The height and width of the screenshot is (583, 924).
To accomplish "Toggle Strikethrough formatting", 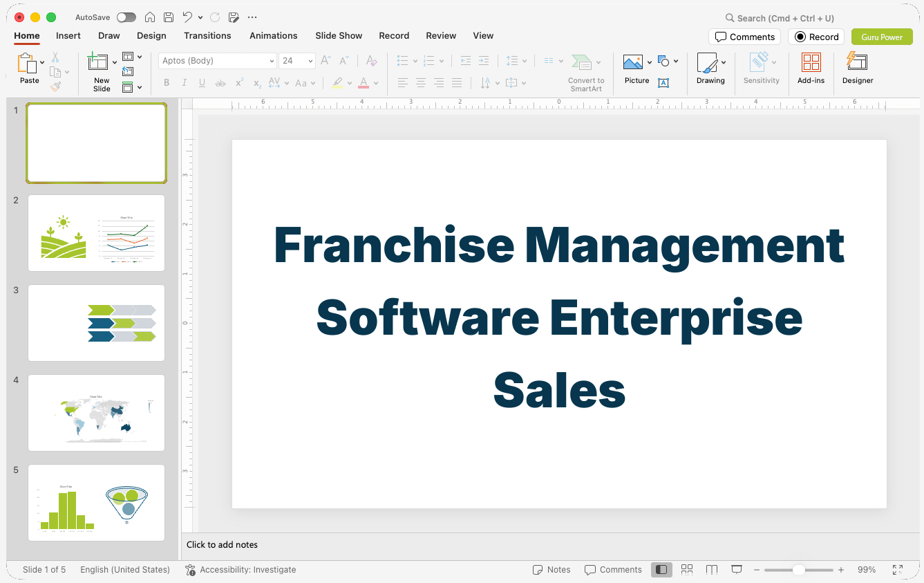I will (x=220, y=83).
